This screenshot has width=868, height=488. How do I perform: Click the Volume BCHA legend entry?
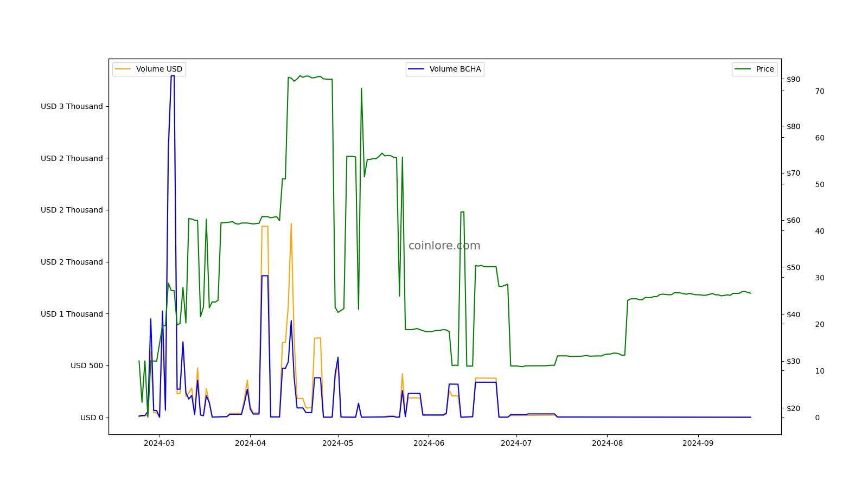(x=445, y=69)
